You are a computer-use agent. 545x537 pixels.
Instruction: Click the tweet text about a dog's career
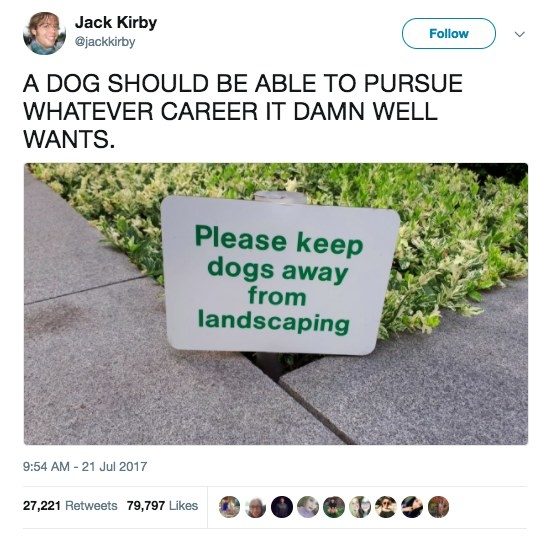(243, 111)
